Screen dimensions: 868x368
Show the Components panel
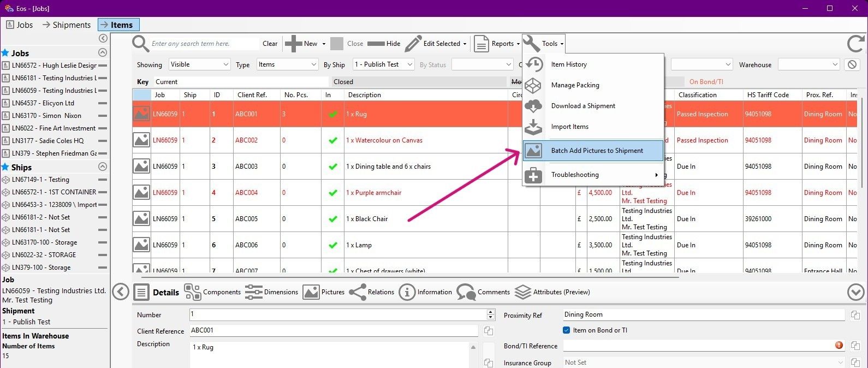click(212, 292)
